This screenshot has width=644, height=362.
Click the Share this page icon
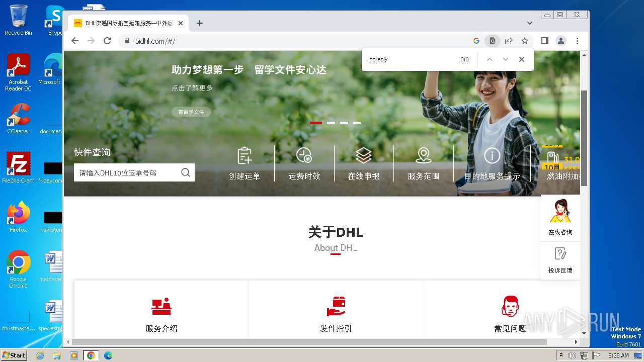[x=509, y=41]
